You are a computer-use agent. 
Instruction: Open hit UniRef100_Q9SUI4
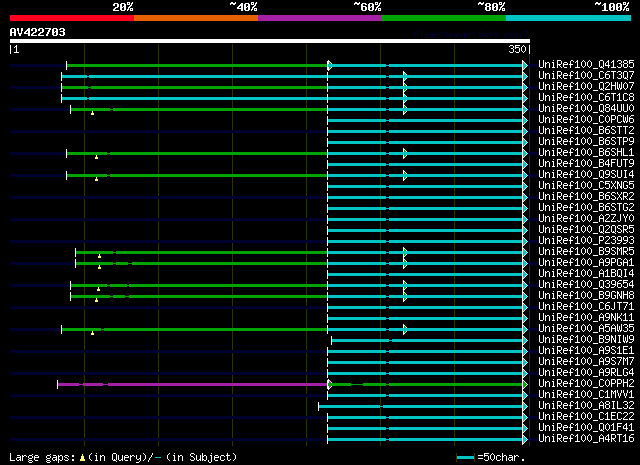tap(586, 175)
